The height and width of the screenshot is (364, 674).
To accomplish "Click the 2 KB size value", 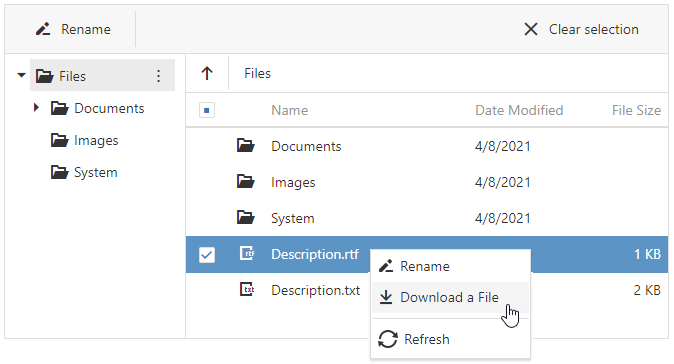I will click(647, 291).
